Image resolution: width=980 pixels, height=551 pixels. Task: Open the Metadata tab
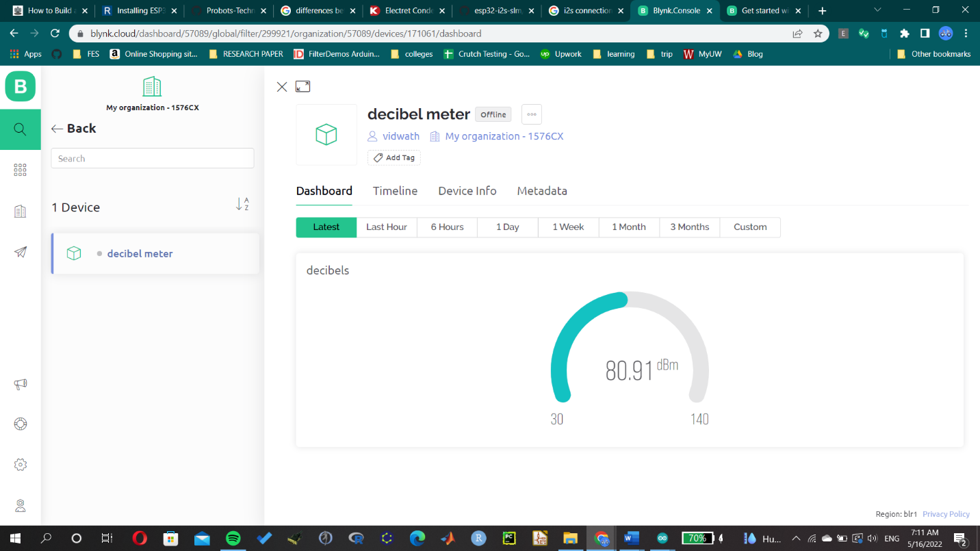point(542,191)
